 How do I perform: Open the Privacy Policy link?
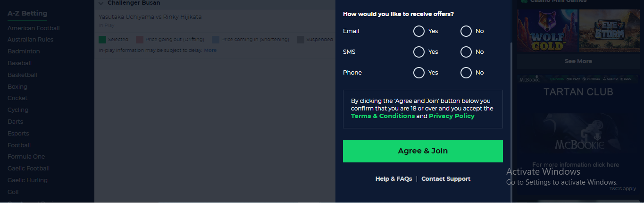coord(452,116)
